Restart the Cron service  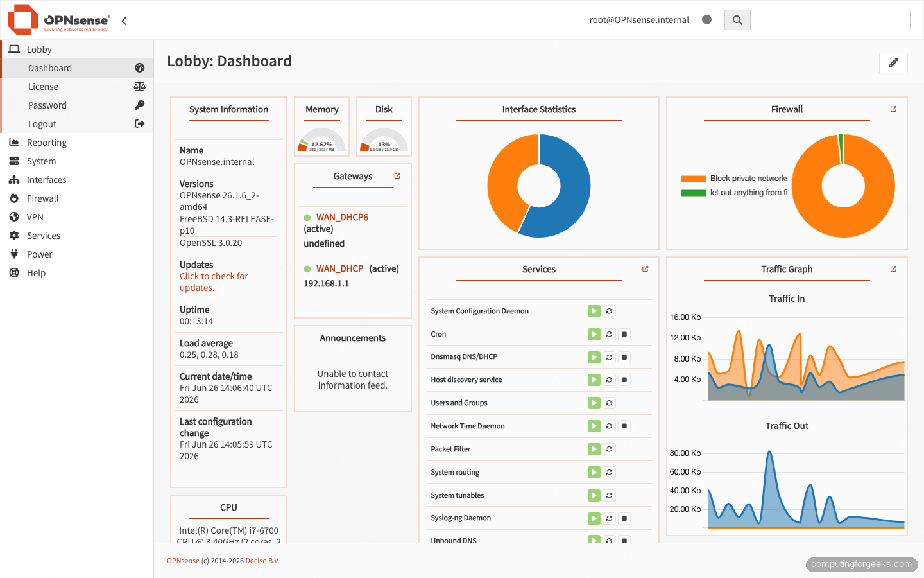coord(610,334)
